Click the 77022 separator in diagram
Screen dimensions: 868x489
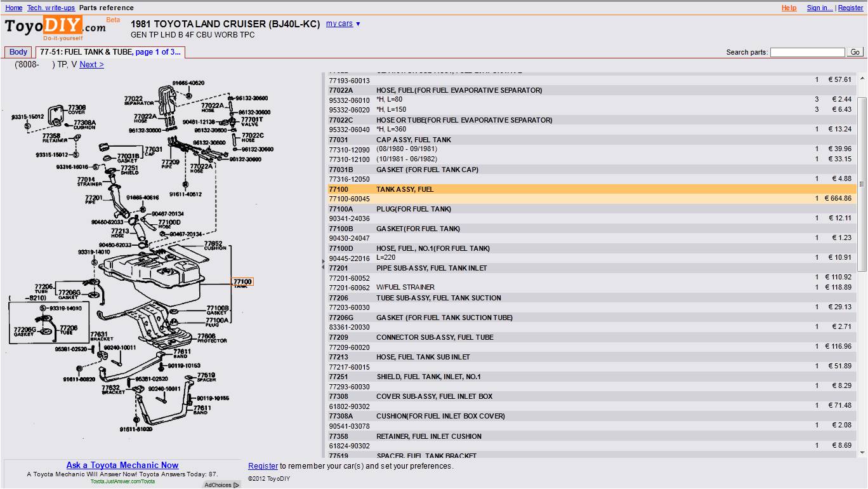click(x=167, y=100)
